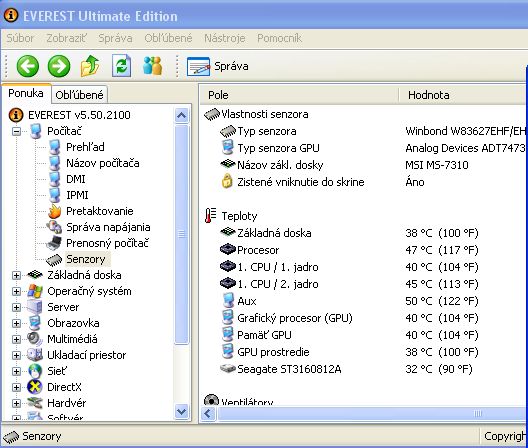Open the Pomocník menu
528x448 pixels.
click(279, 38)
